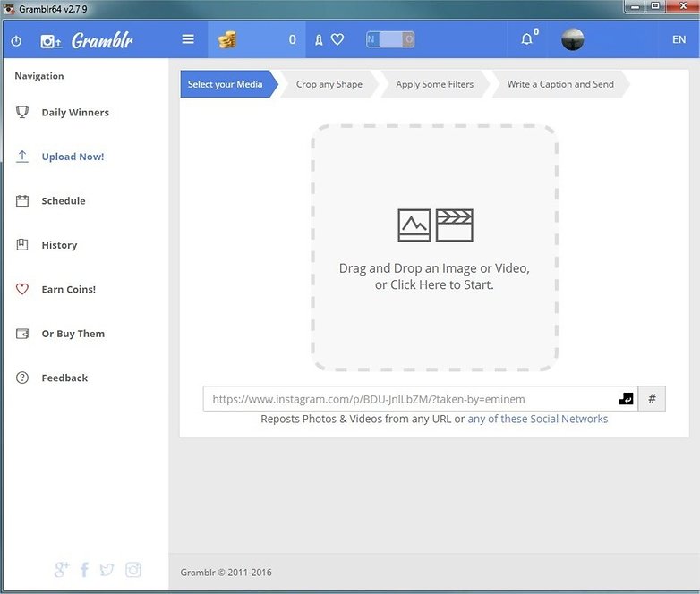Open any of these Social Networks link
The image size is (700, 594).
(537, 419)
